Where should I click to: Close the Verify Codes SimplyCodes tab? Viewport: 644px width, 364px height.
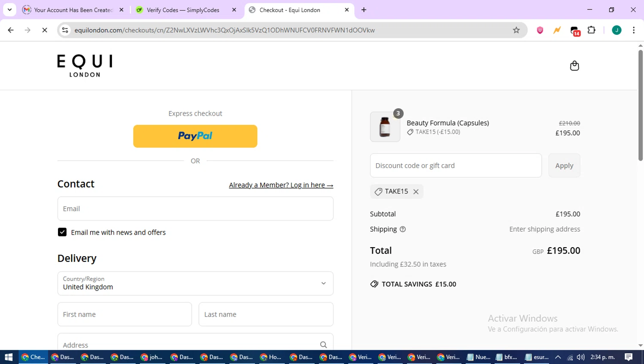coord(234,9)
